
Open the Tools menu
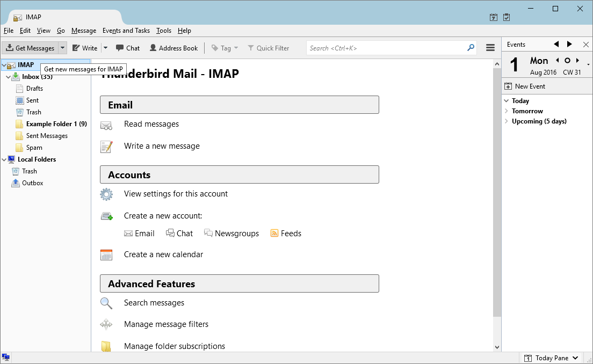pos(164,31)
